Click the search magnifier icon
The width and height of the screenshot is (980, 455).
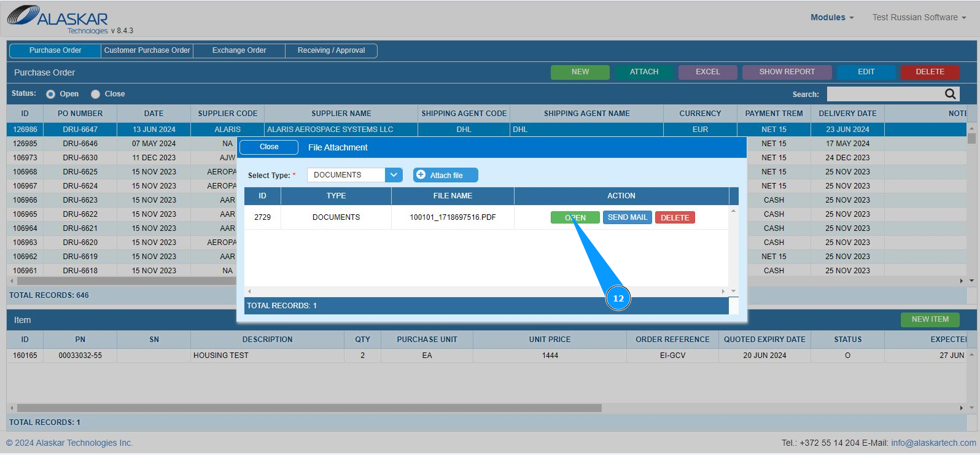[950, 94]
